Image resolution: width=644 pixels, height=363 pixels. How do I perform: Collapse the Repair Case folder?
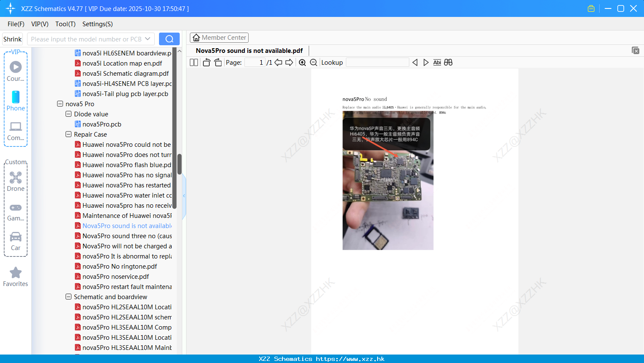pos(69,134)
